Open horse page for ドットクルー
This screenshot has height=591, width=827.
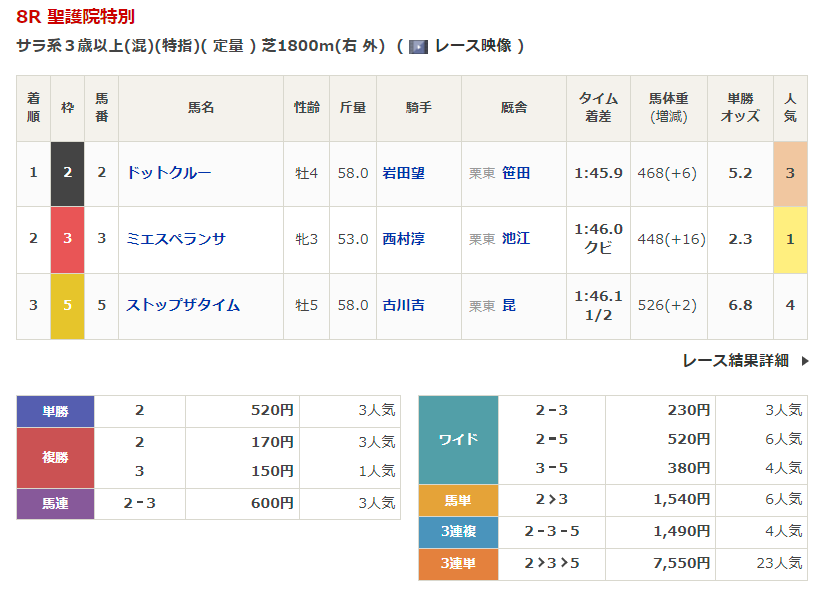pyautogui.click(x=168, y=173)
